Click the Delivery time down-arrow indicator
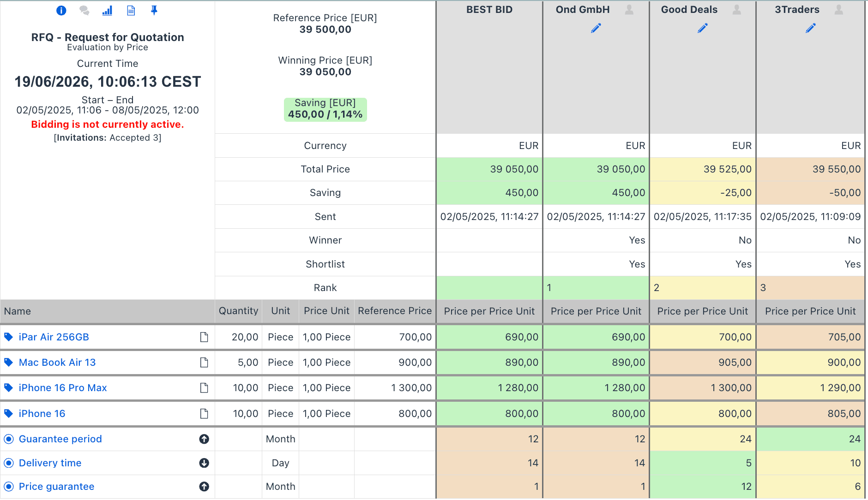This screenshot has width=868, height=500. pyautogui.click(x=204, y=463)
